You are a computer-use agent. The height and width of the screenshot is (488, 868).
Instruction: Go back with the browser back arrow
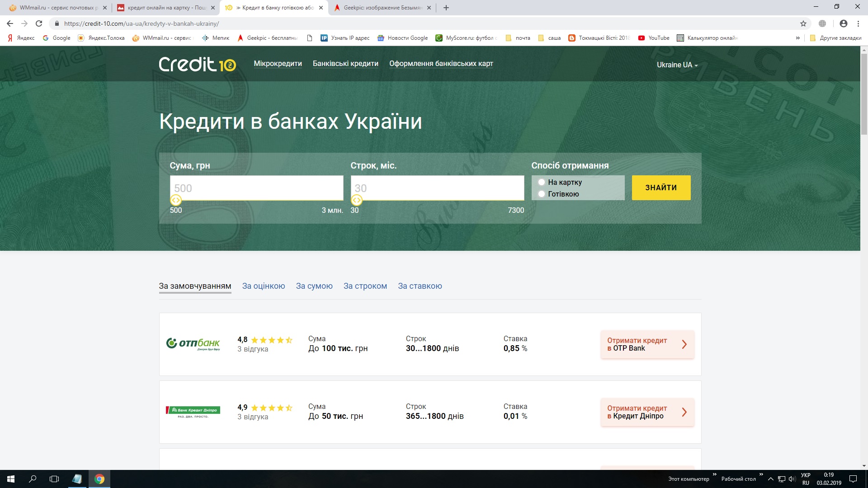(x=10, y=23)
